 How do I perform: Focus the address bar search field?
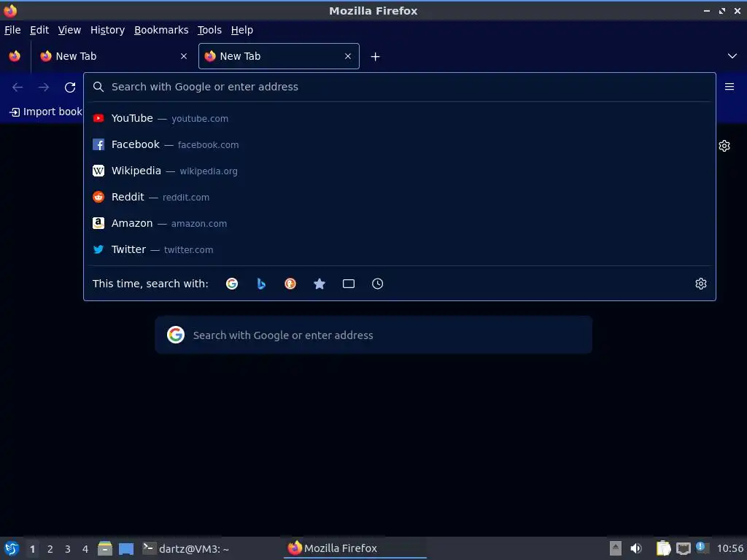point(399,87)
